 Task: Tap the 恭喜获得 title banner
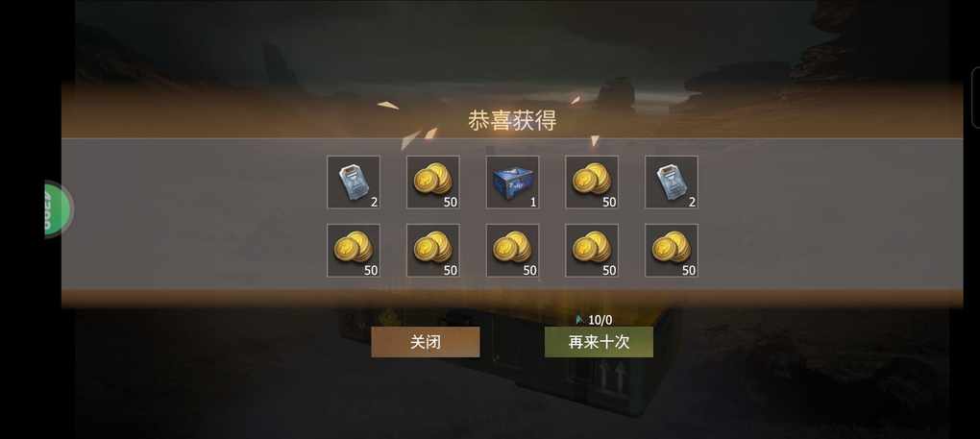click(512, 120)
